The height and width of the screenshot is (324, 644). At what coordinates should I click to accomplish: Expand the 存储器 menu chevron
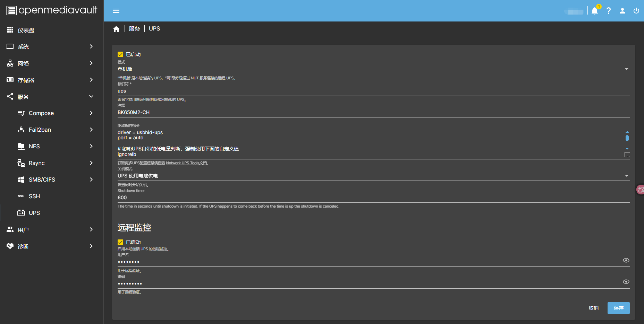pyautogui.click(x=91, y=80)
